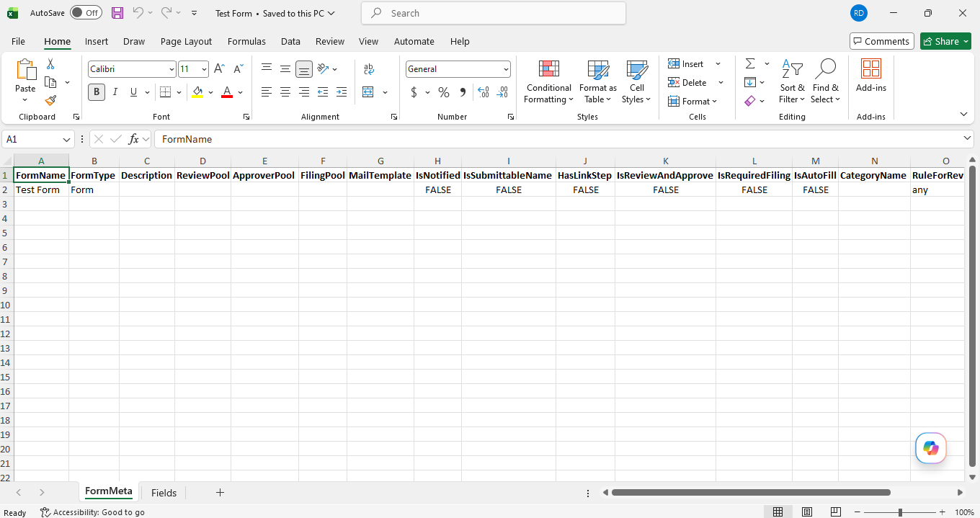Image resolution: width=980 pixels, height=518 pixels.
Task: Click the Share button
Action: point(946,41)
